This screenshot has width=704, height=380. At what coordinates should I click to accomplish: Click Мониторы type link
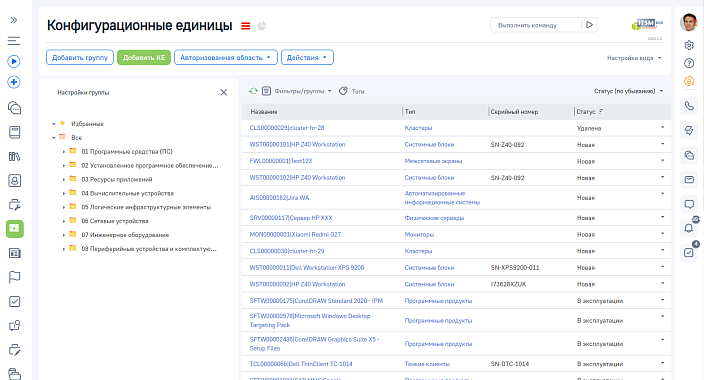pyautogui.click(x=419, y=234)
